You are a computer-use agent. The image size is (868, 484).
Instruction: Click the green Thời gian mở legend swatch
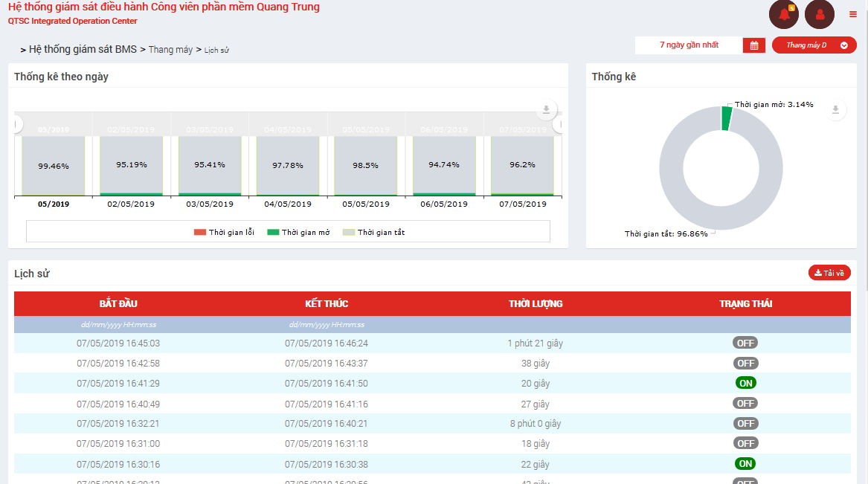click(273, 232)
